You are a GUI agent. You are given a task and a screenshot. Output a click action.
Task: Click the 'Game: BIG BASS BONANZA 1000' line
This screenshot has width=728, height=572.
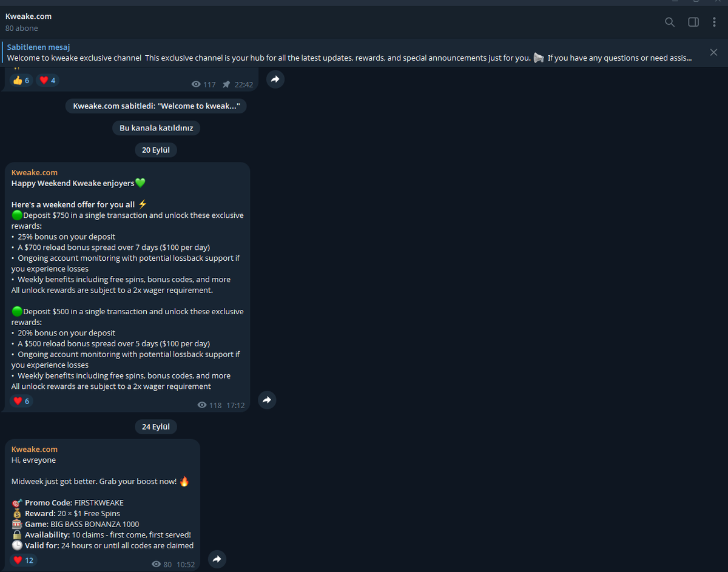pos(75,524)
